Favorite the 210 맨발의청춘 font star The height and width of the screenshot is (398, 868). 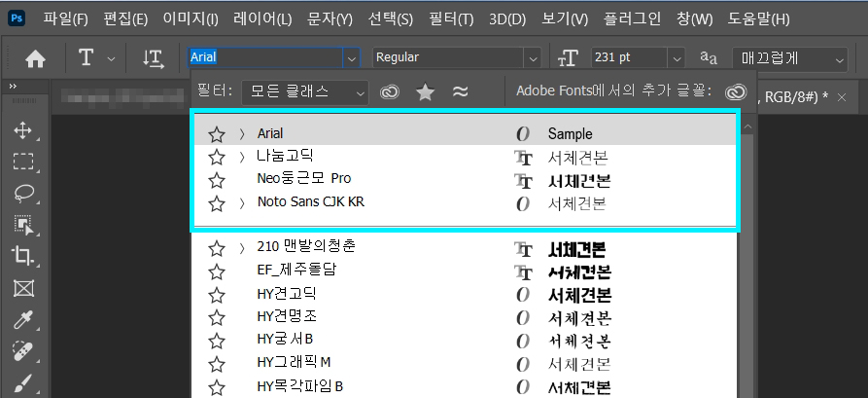pyautogui.click(x=217, y=248)
